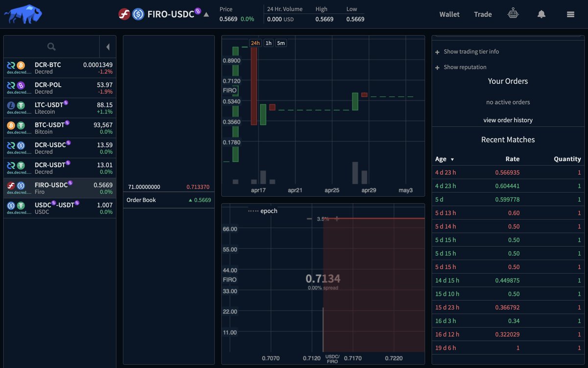Open view order history
Viewport: 588px width, 368px height.
pyautogui.click(x=508, y=120)
